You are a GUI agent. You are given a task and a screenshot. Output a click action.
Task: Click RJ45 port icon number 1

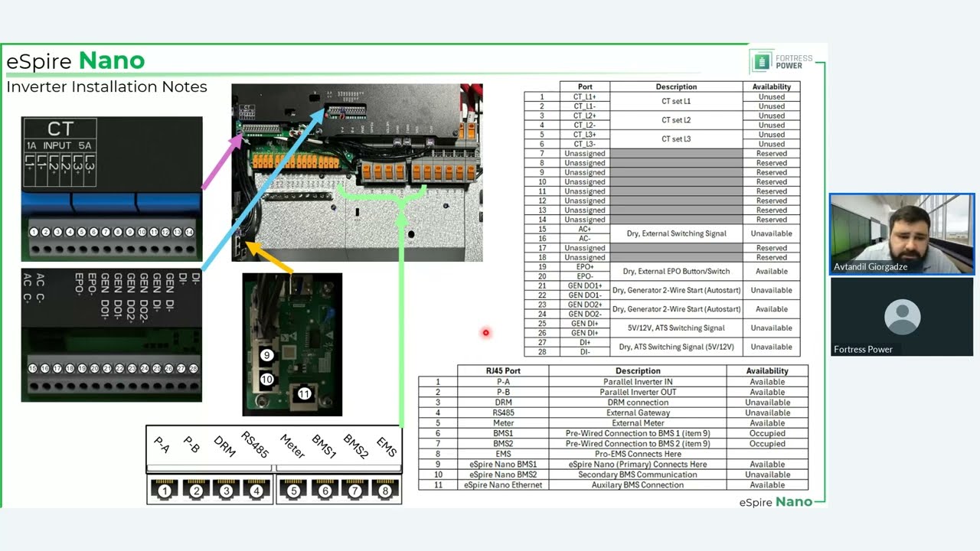click(165, 490)
